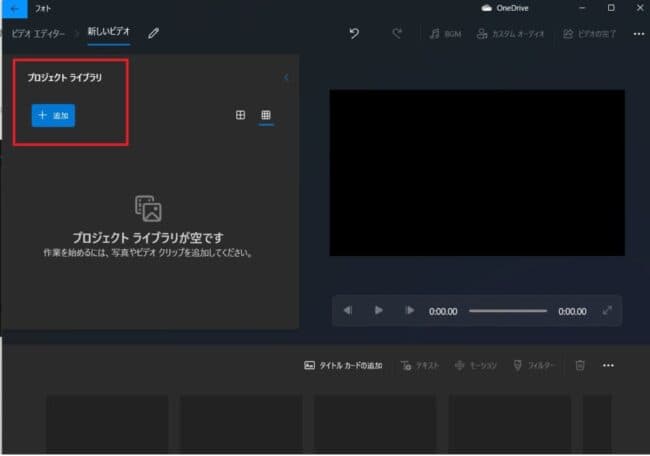650x456 pixels.
Task: Select the 新しいビデオ title tab
Action: [x=109, y=32]
